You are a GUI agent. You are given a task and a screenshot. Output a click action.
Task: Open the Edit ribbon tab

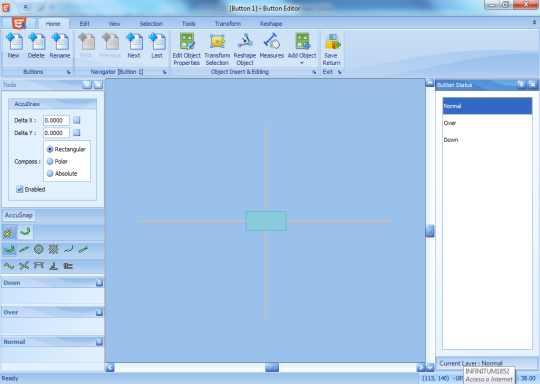(84, 24)
